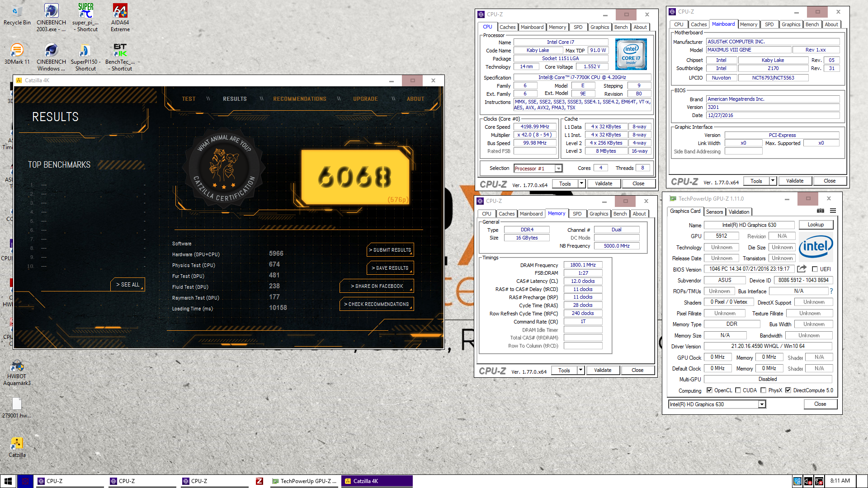Toggle the DirectCompute 5.0 checkbox

[788, 390]
